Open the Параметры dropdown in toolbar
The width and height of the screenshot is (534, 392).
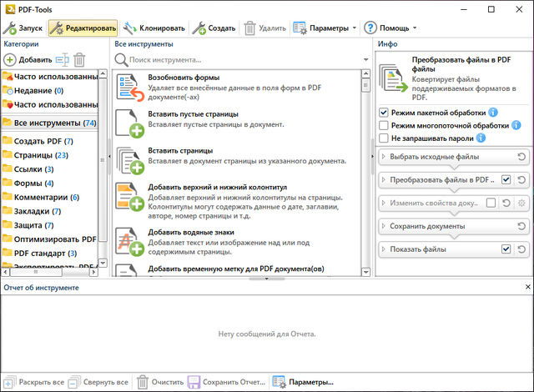(325, 28)
